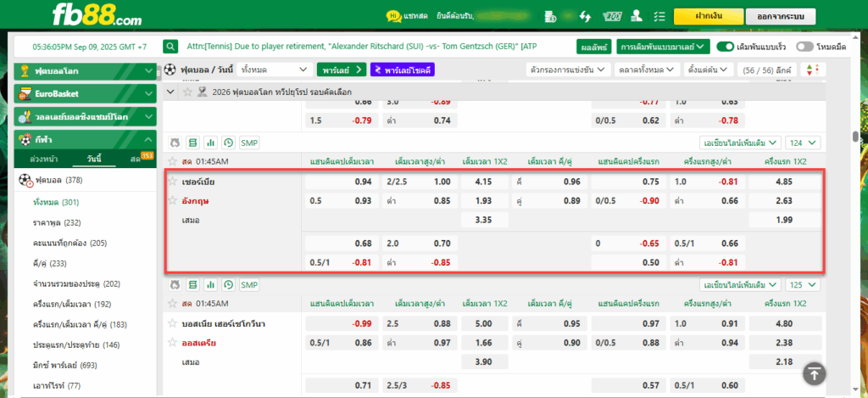Open clock history icon for Bosnia match
The height and width of the screenshot is (398, 868).
[x=228, y=285]
